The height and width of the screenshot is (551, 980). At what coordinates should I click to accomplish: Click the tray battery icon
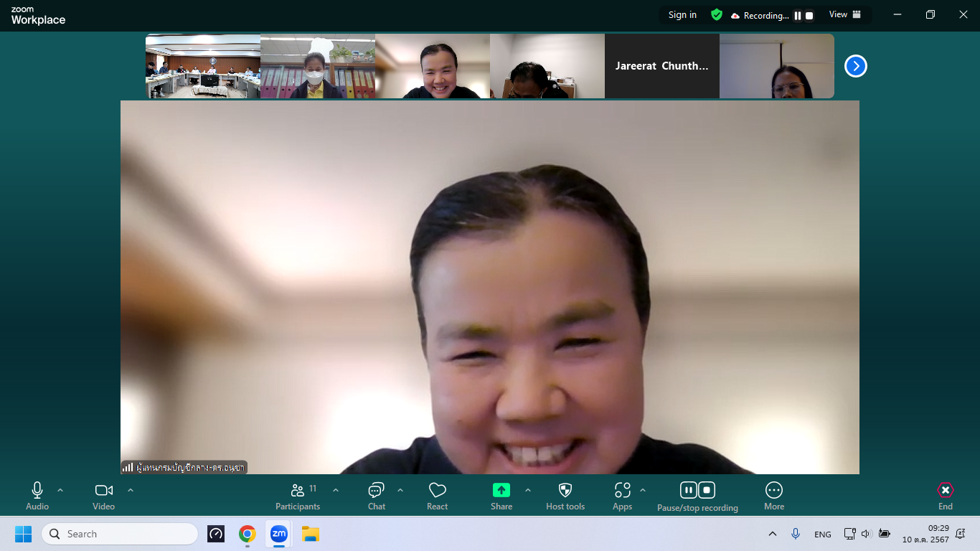tap(884, 534)
